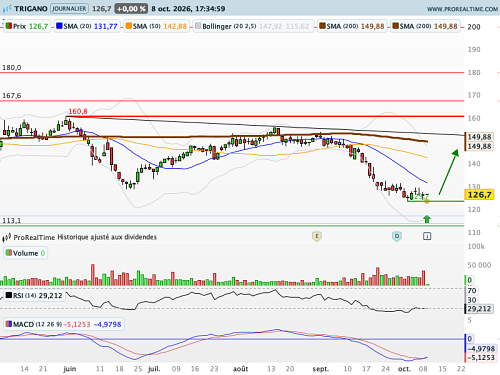Click the lower 149,88 SMA price tag

[x=479, y=146]
